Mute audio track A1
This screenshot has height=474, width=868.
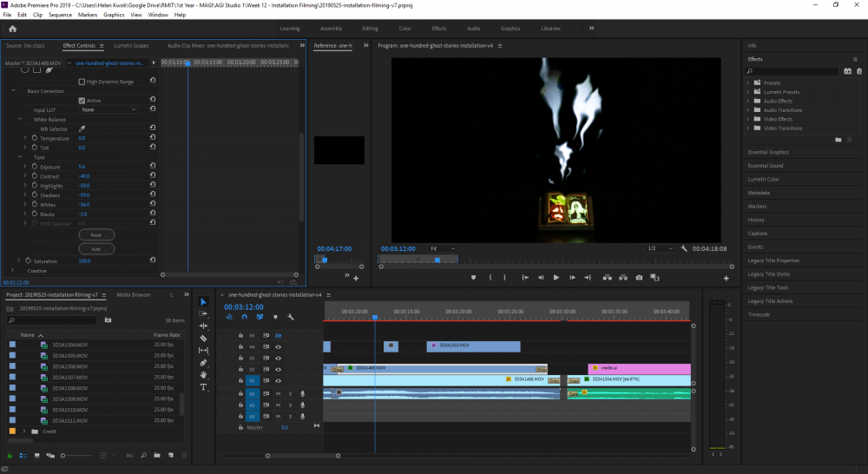coord(278,394)
